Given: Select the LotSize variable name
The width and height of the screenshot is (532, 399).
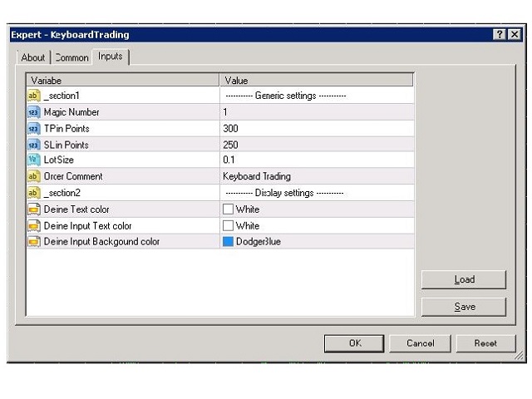Looking at the screenshot, I should coord(59,160).
